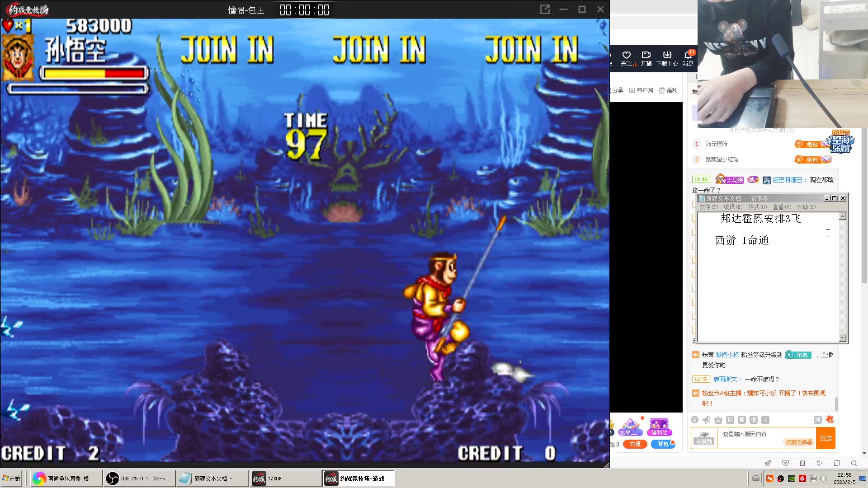The image size is (868, 488).
Task: Click the 管 manager icon in chat toolbar
Action: coord(742,420)
